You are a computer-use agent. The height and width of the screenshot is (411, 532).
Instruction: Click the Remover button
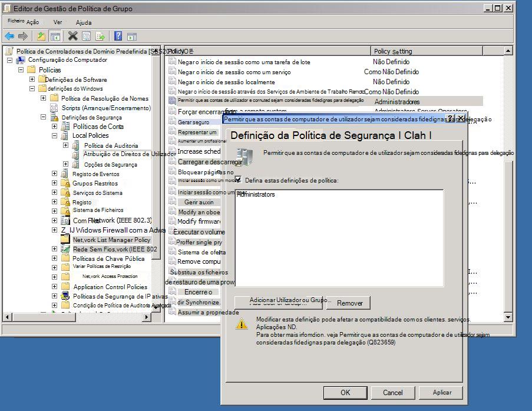pyautogui.click(x=349, y=303)
